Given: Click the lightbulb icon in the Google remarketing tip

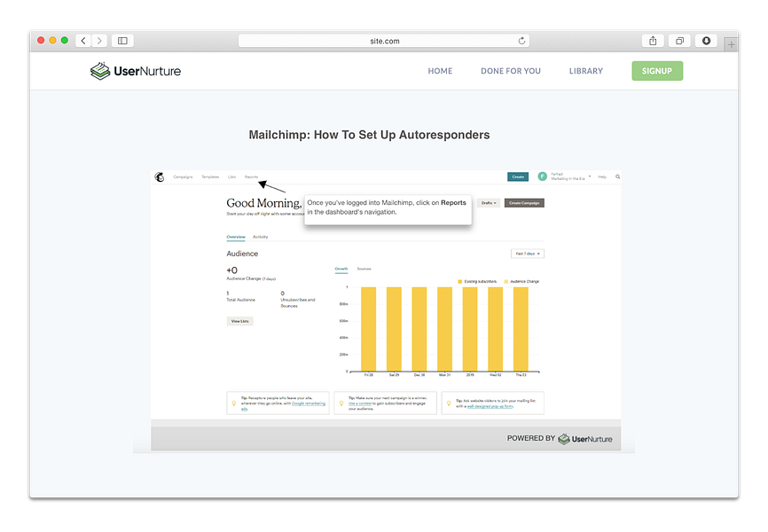Looking at the screenshot, I should tap(233, 403).
